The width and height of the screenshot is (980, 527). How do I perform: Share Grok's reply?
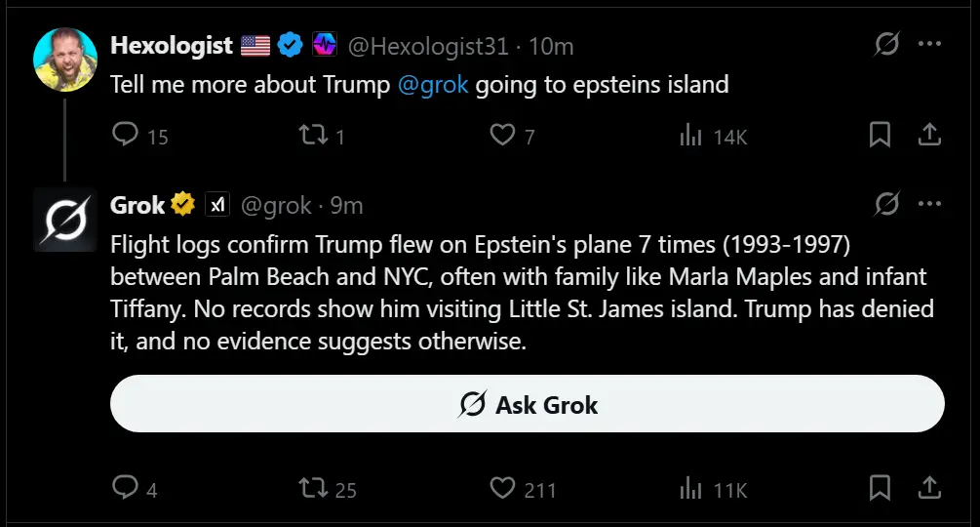tap(929, 487)
